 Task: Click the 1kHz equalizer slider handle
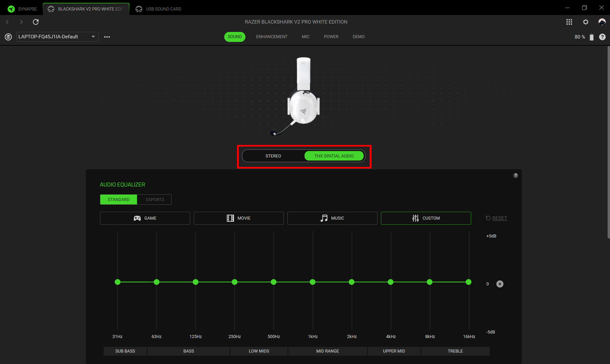pyautogui.click(x=312, y=282)
